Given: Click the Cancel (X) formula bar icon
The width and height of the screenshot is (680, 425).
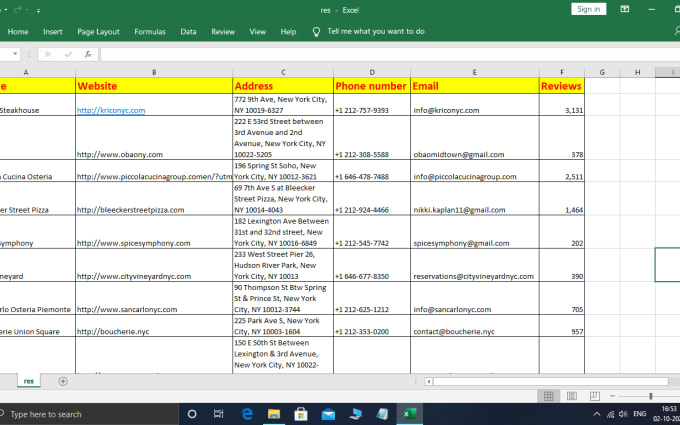Looking at the screenshot, I should point(48,54).
